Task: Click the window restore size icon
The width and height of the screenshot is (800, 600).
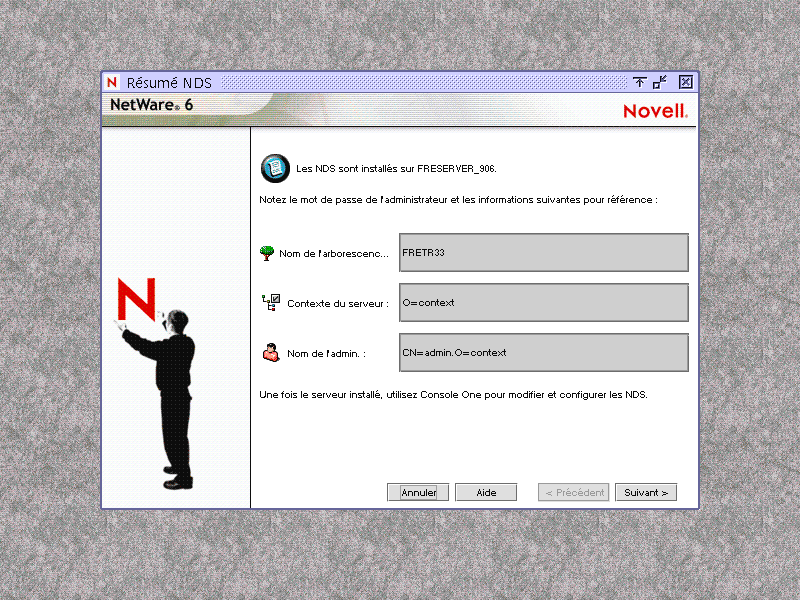Action: pos(660,82)
